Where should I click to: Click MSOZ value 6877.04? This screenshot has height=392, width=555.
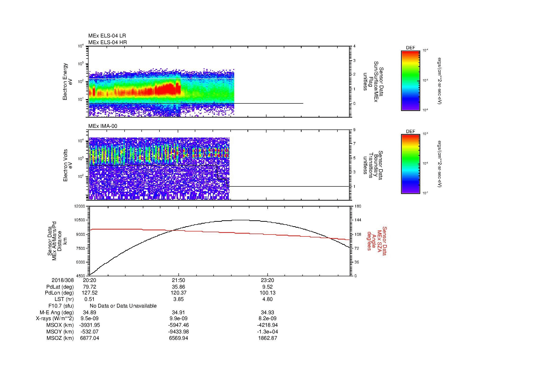(89, 338)
